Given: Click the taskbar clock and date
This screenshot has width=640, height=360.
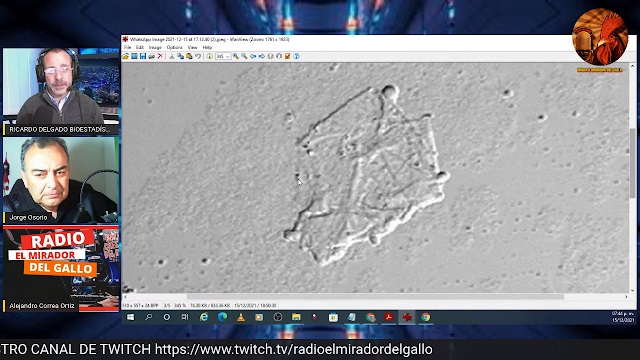Looking at the screenshot, I should [623, 317].
